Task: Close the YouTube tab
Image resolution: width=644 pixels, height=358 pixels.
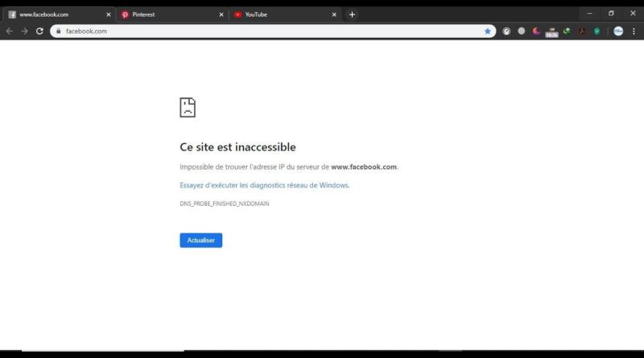Action: pos(334,14)
